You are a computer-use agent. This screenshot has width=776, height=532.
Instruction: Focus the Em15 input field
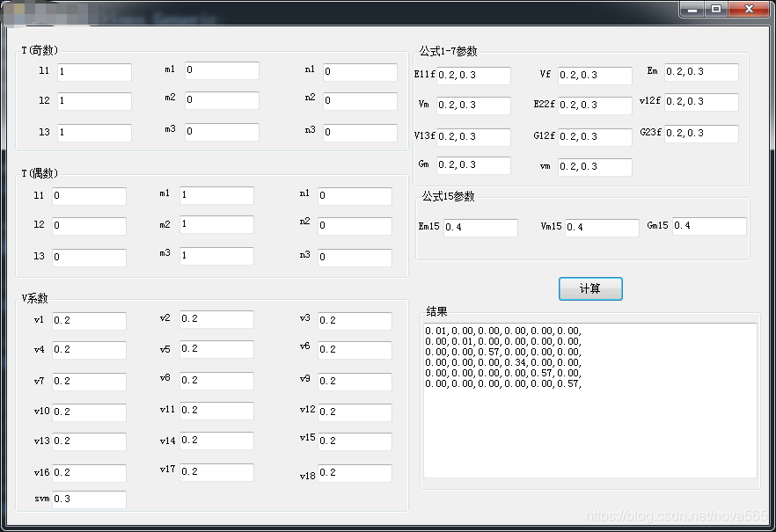pos(480,228)
